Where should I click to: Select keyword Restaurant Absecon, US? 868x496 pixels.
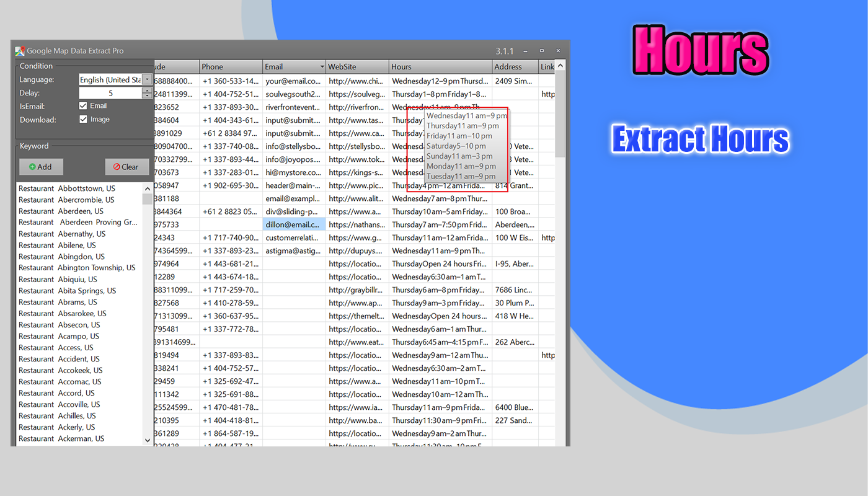[59, 325]
